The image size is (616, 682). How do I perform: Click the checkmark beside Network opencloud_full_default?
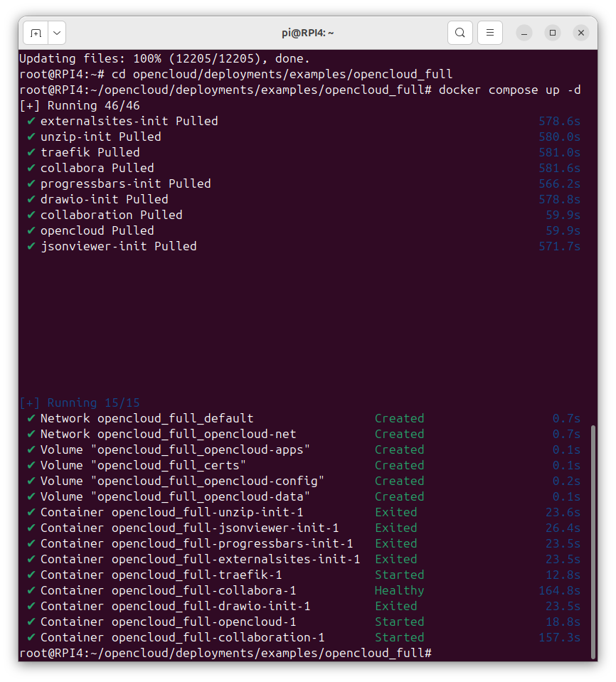click(x=31, y=418)
